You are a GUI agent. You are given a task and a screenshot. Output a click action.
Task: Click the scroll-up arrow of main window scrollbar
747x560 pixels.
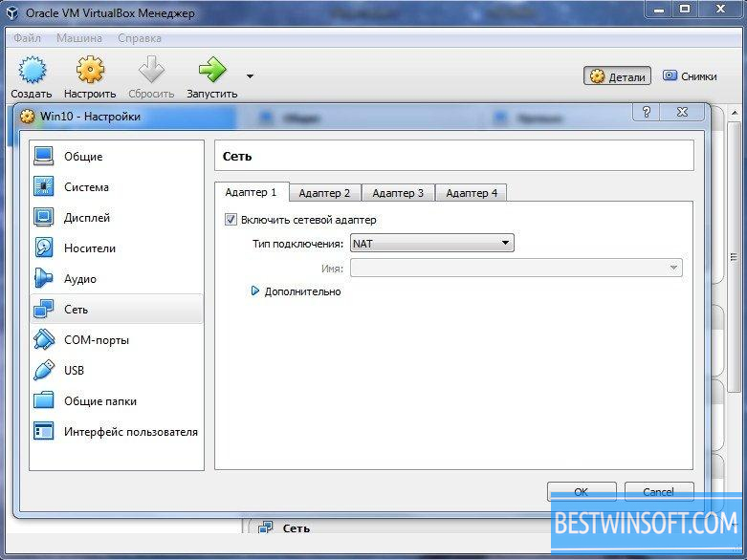click(735, 113)
